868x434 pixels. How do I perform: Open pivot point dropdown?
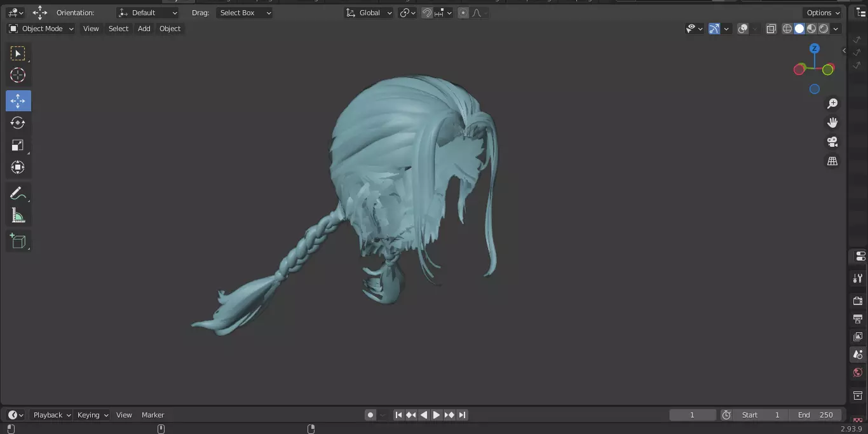pos(407,13)
